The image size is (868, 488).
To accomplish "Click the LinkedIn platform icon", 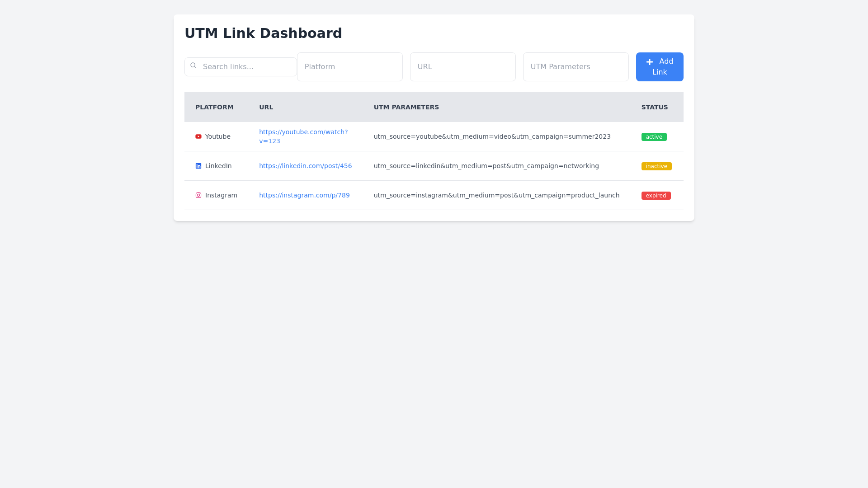I will click(x=198, y=166).
